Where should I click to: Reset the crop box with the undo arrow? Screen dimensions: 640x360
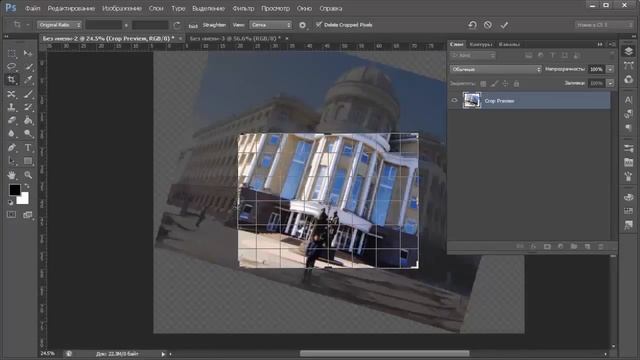tap(472, 25)
